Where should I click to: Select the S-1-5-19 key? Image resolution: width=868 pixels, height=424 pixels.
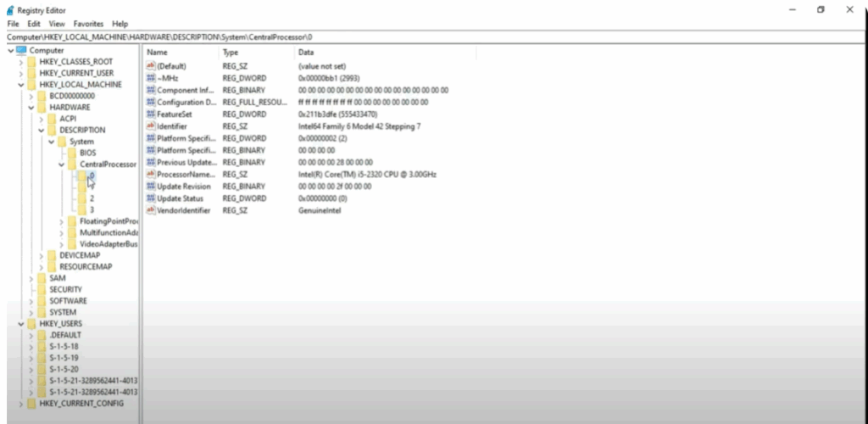pos(64,358)
